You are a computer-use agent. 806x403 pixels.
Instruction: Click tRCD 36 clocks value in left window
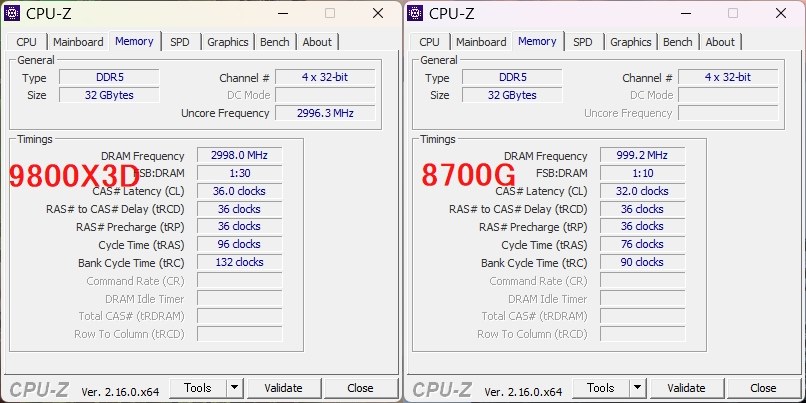[240, 209]
